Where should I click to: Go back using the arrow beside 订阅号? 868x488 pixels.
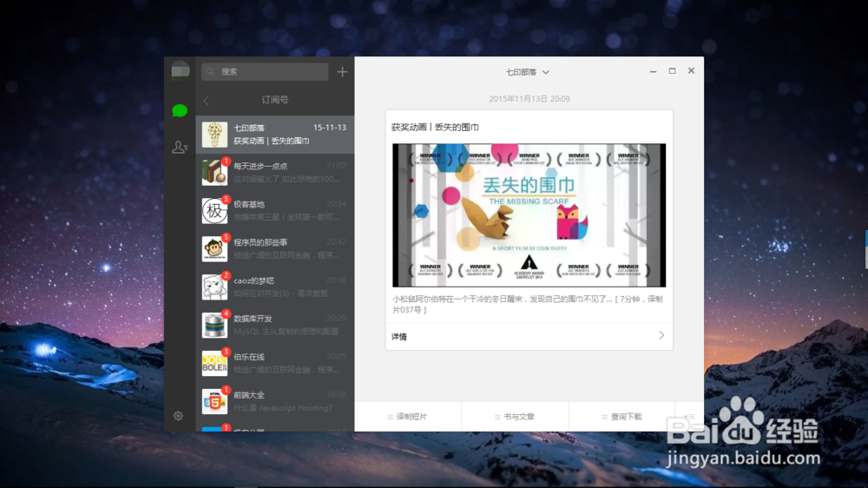point(207,100)
